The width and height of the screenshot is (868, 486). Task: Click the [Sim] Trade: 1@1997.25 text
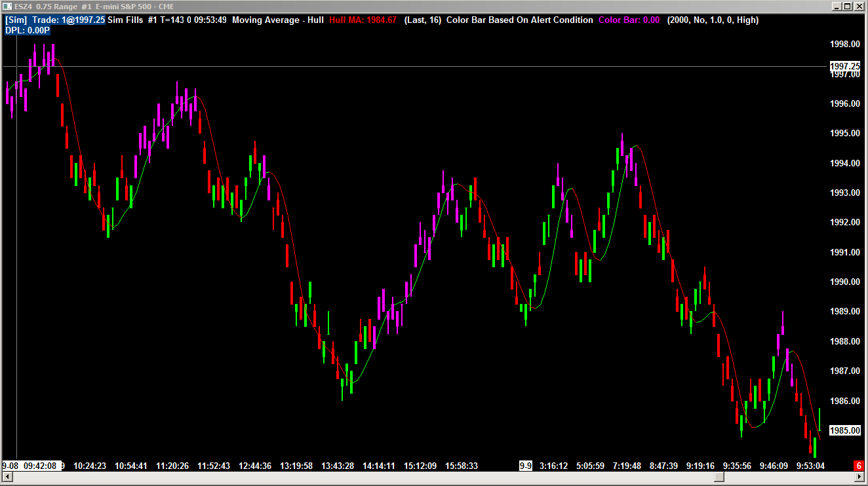55,20
